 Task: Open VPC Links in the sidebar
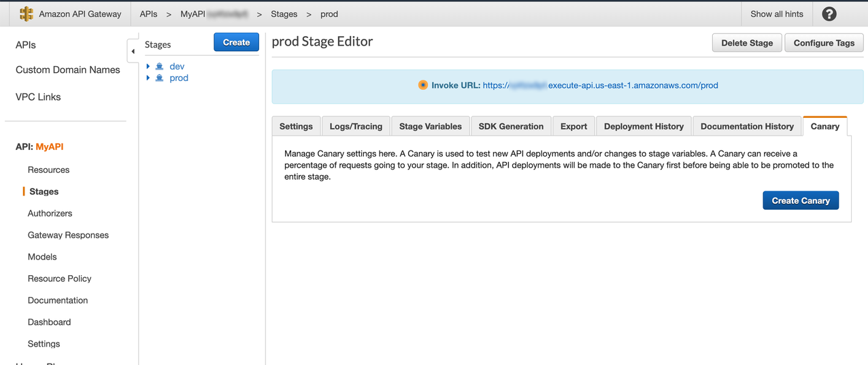pyautogui.click(x=38, y=97)
